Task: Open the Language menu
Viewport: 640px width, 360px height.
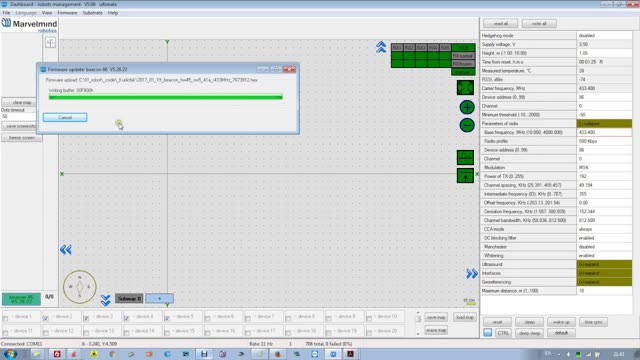Action: (26, 13)
